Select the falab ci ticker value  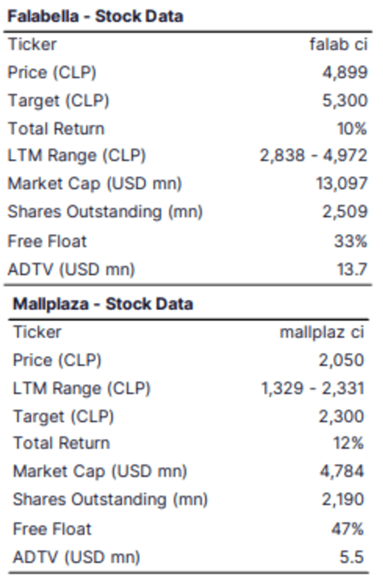point(338,44)
